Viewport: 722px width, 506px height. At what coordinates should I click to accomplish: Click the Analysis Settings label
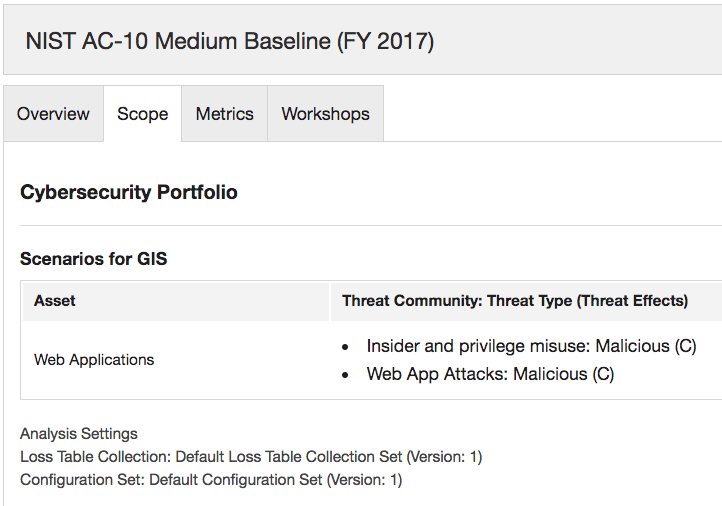tap(79, 434)
